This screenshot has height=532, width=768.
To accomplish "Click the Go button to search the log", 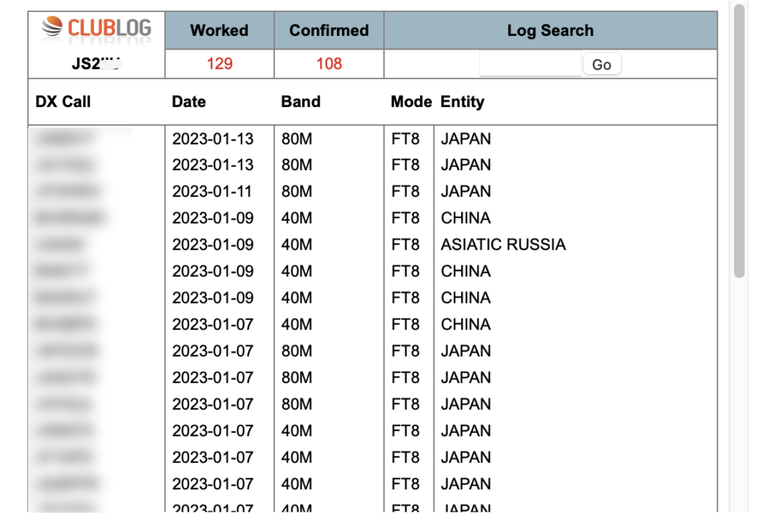I will pos(601,64).
